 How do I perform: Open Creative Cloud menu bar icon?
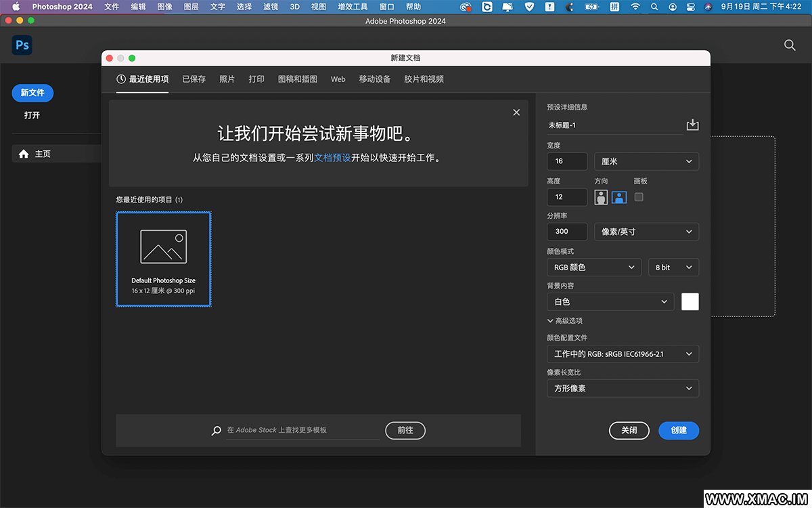tap(466, 7)
